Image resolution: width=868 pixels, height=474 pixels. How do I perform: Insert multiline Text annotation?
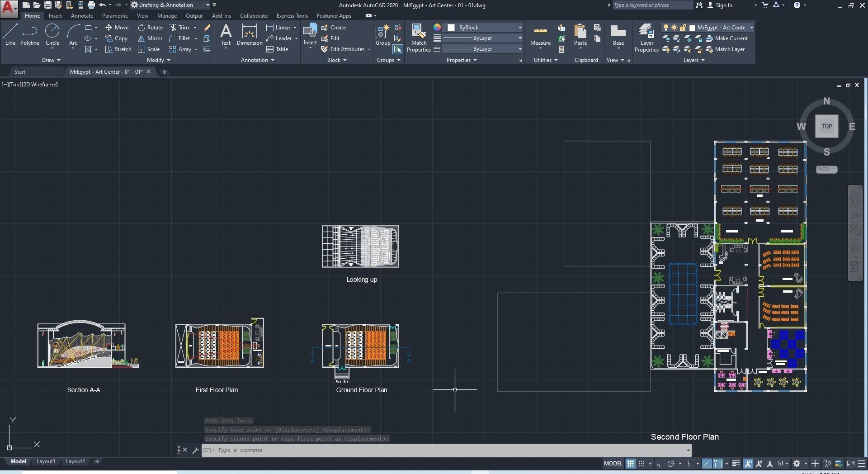click(226, 35)
